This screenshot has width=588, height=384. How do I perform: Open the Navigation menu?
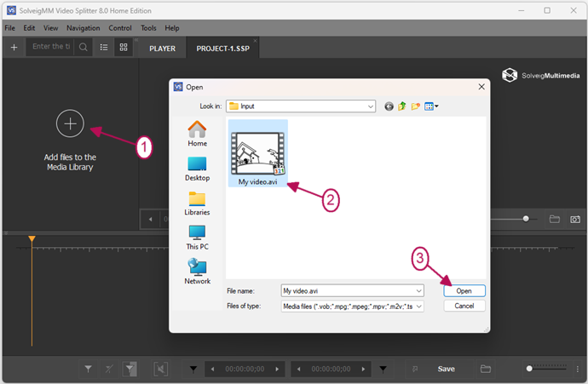tap(84, 28)
